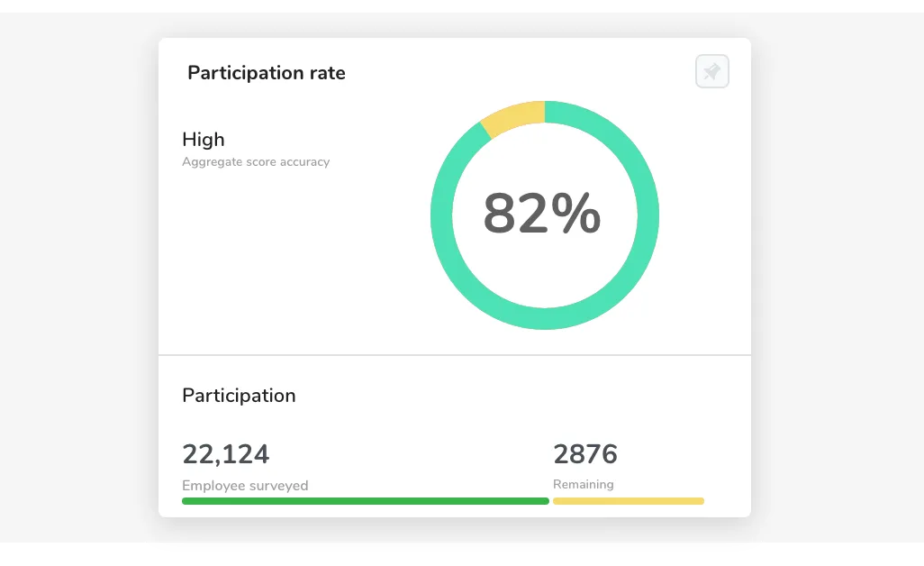Click the 2876 remaining count

[585, 454]
